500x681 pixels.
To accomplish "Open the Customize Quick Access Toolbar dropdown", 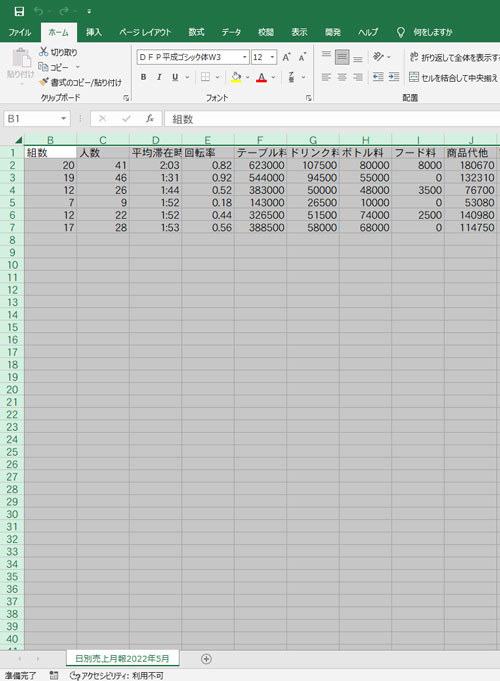I will click(89, 12).
